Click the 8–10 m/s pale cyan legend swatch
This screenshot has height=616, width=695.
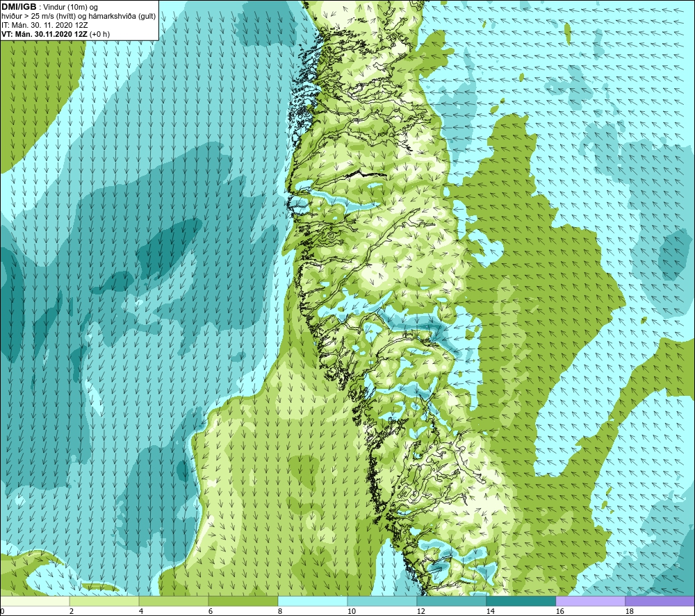(313, 601)
